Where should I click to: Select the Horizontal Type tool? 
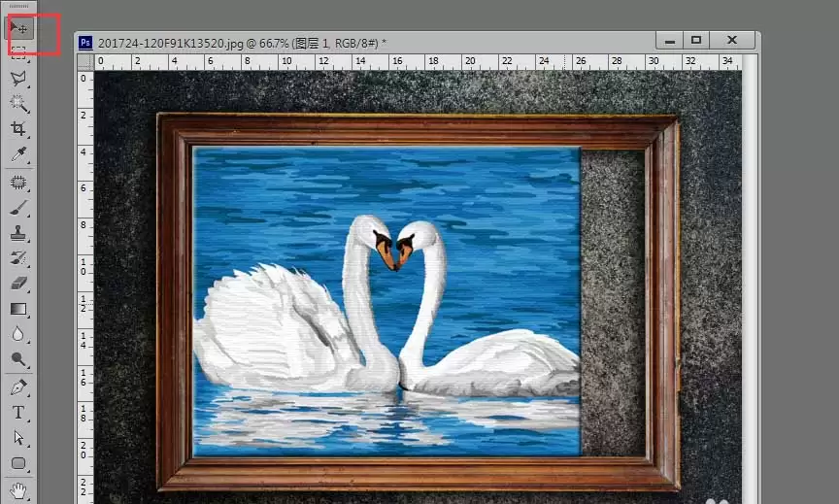(x=18, y=413)
